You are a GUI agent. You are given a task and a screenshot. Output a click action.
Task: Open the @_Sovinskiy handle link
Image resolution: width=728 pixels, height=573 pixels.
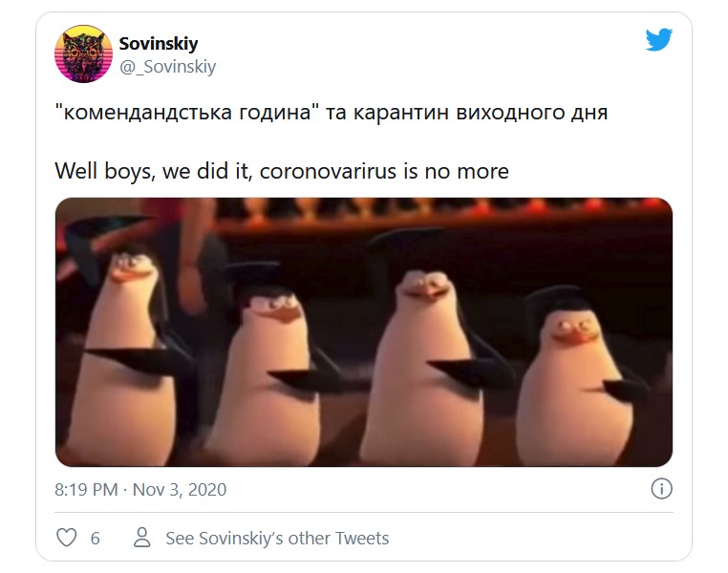click(x=167, y=67)
